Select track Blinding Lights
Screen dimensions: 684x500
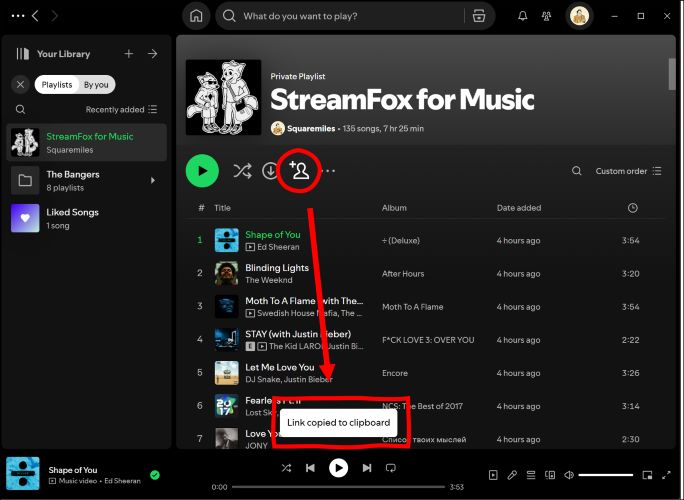[x=277, y=268]
